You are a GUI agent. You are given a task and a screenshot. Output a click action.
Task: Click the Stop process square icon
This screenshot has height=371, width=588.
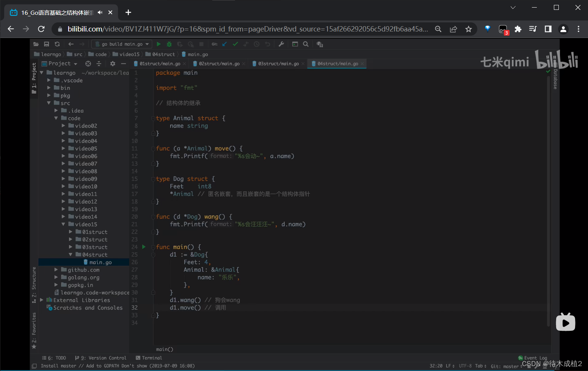point(202,44)
